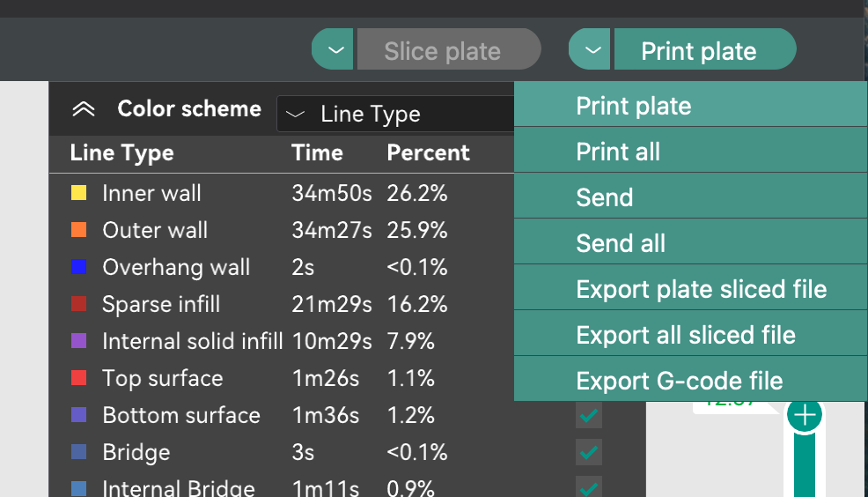Open the Print plate dropdown arrow
The width and height of the screenshot is (868, 497).
pos(590,49)
